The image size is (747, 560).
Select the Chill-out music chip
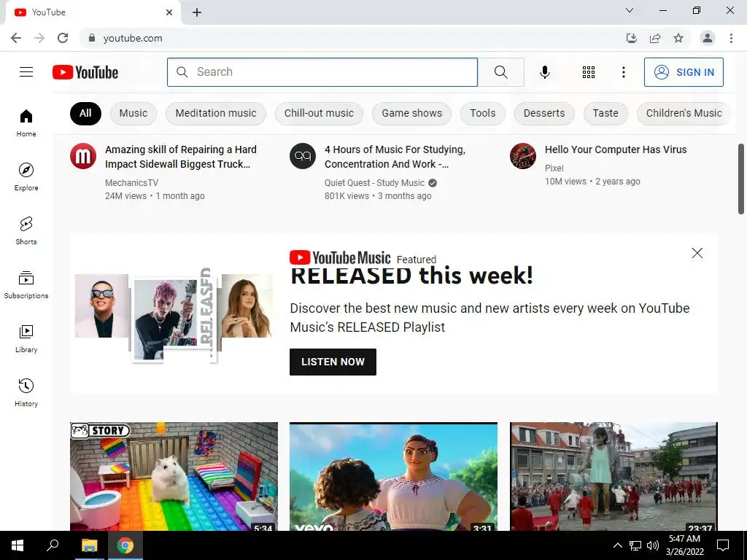click(x=320, y=113)
